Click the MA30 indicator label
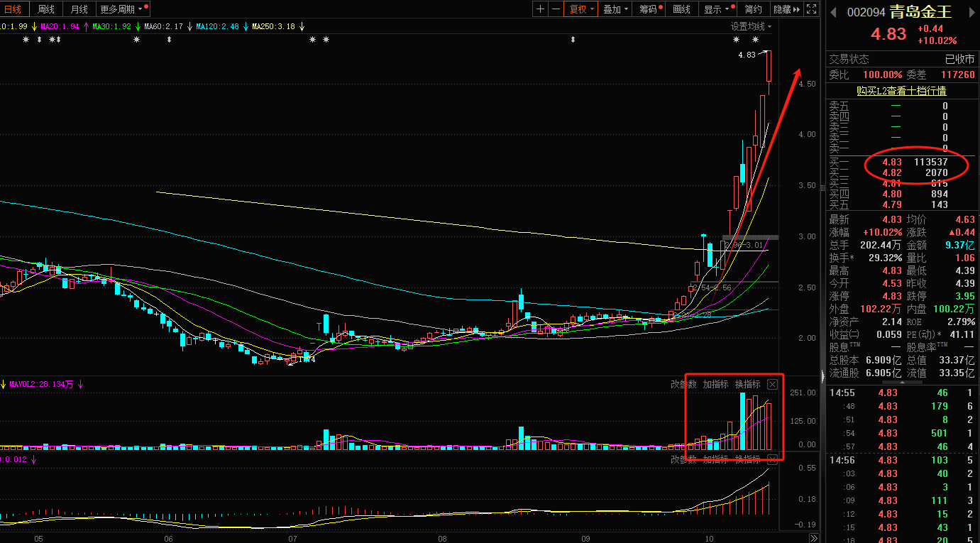Screen dimensions: 980x543 pyautogui.click(x=112, y=26)
